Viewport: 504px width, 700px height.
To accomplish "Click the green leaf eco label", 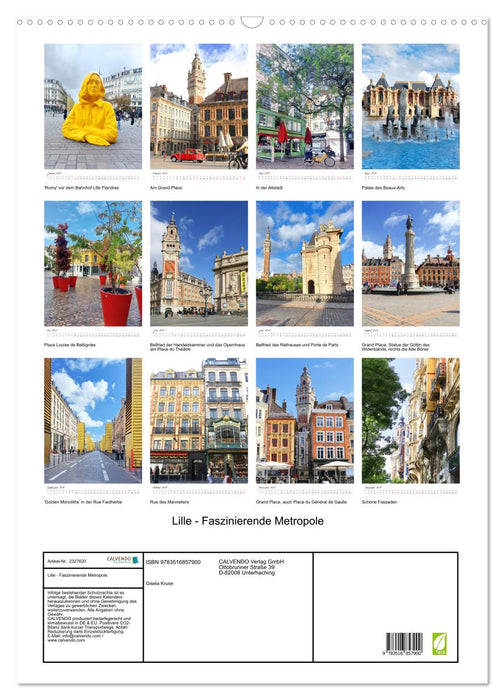I will [x=439, y=643].
